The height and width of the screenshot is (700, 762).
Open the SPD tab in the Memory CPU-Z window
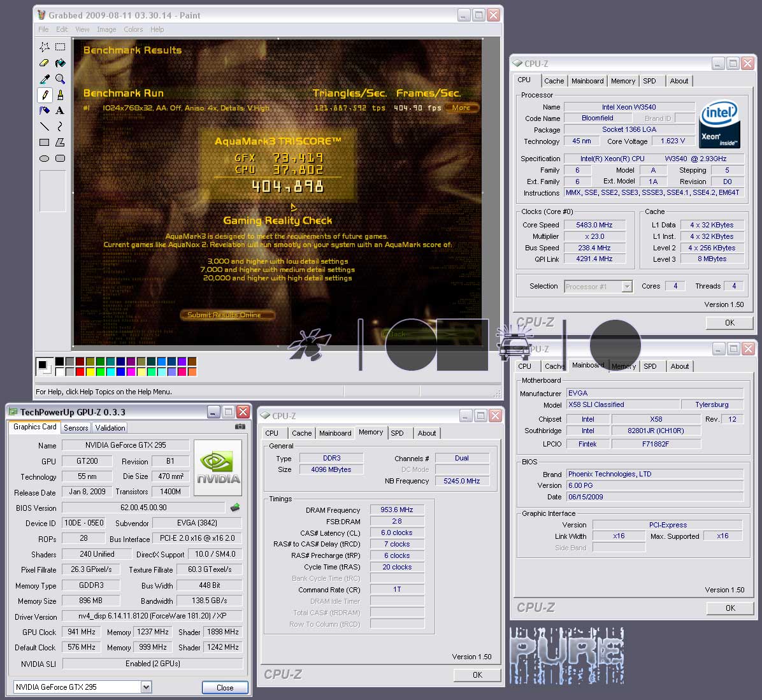[x=397, y=433]
